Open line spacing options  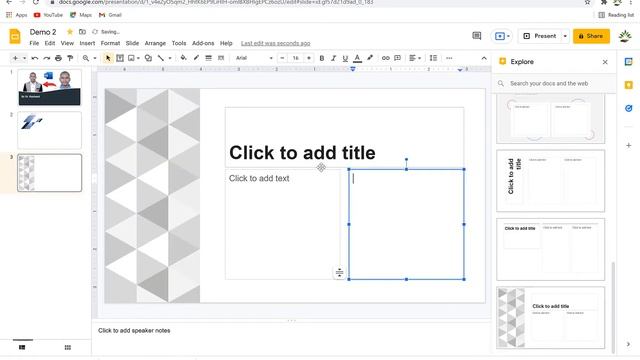[433, 58]
